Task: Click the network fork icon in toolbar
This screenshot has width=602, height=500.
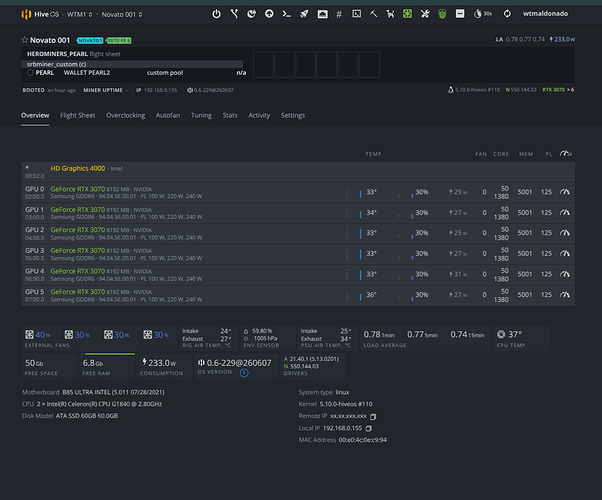Action: click(234, 14)
